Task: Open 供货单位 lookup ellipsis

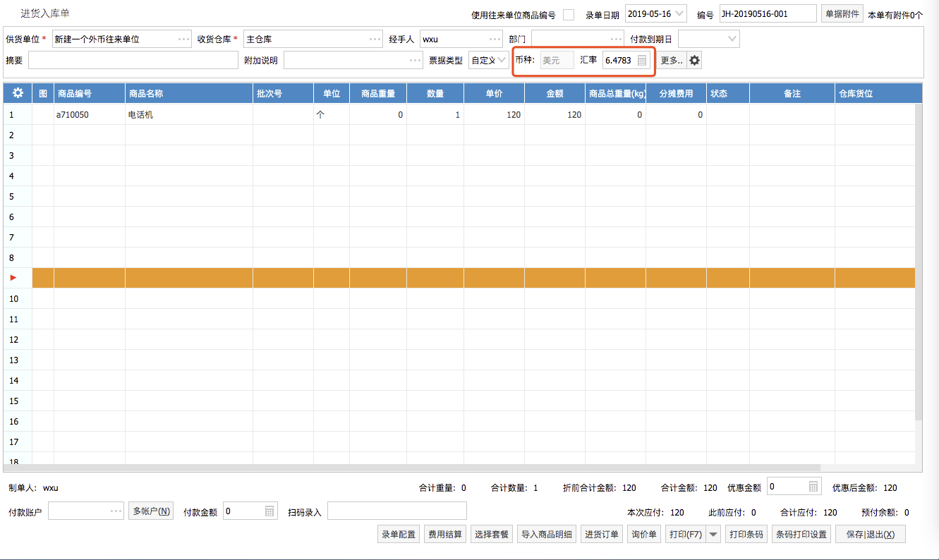Action: point(183,39)
